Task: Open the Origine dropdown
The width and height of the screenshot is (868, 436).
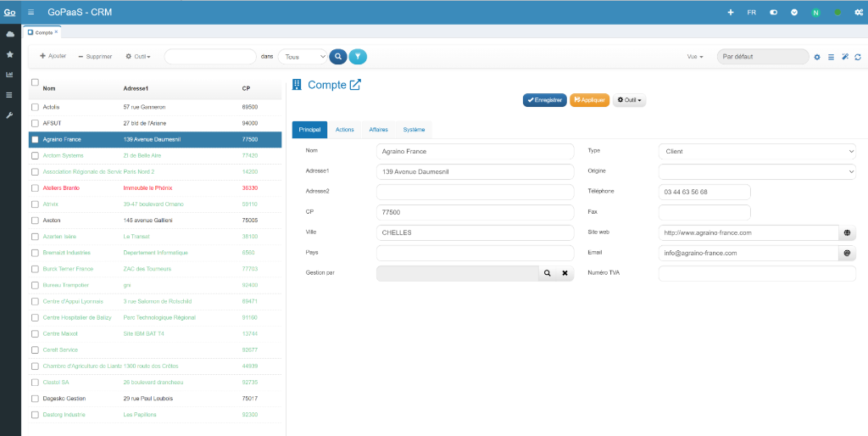Action: [756, 171]
